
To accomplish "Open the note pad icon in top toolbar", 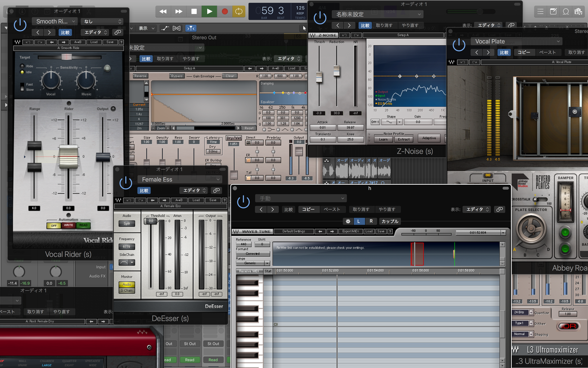I will pyautogui.click(x=553, y=11).
